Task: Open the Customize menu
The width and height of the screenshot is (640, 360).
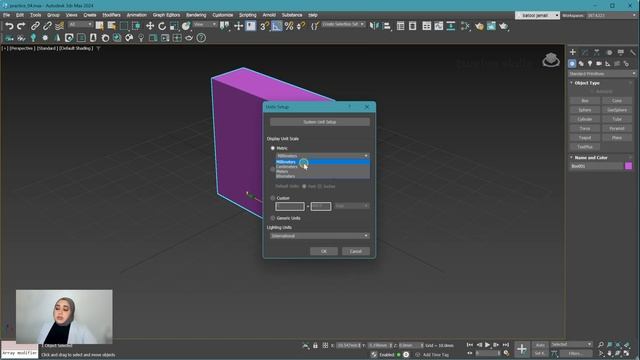Action: click(x=222, y=15)
